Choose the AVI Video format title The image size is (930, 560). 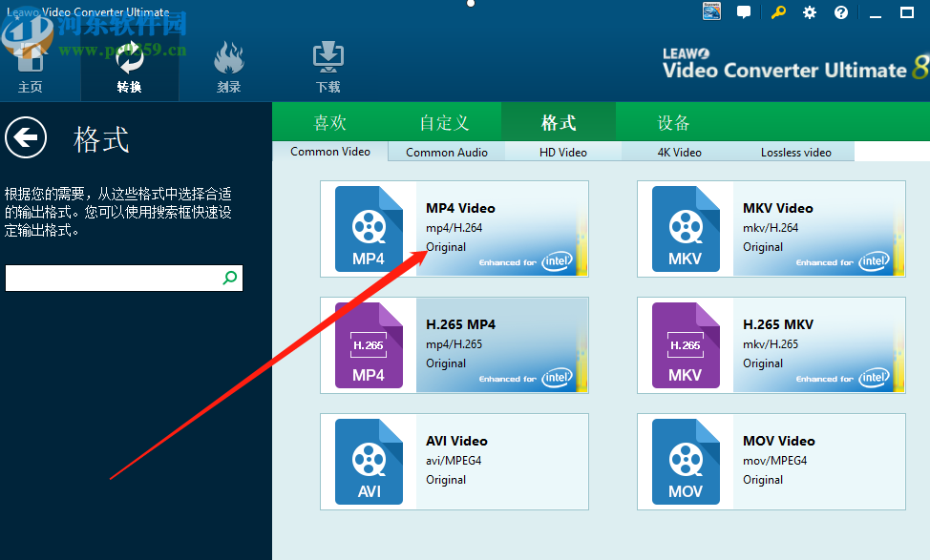pos(456,441)
